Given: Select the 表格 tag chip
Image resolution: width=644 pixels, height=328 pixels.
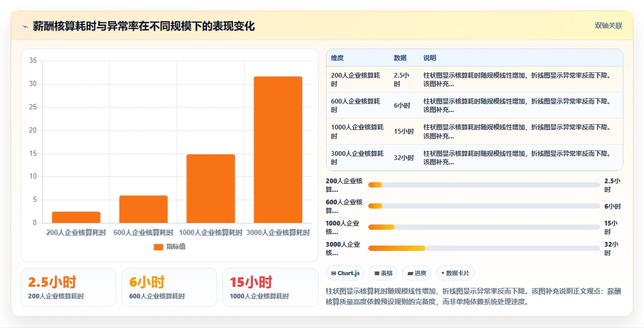Looking at the screenshot, I should 383,273.
